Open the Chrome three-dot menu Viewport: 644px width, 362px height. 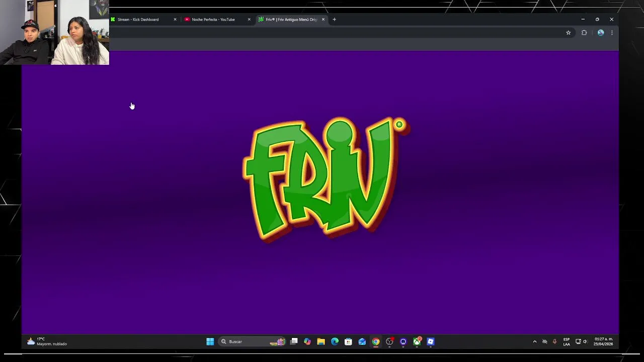[x=612, y=33]
